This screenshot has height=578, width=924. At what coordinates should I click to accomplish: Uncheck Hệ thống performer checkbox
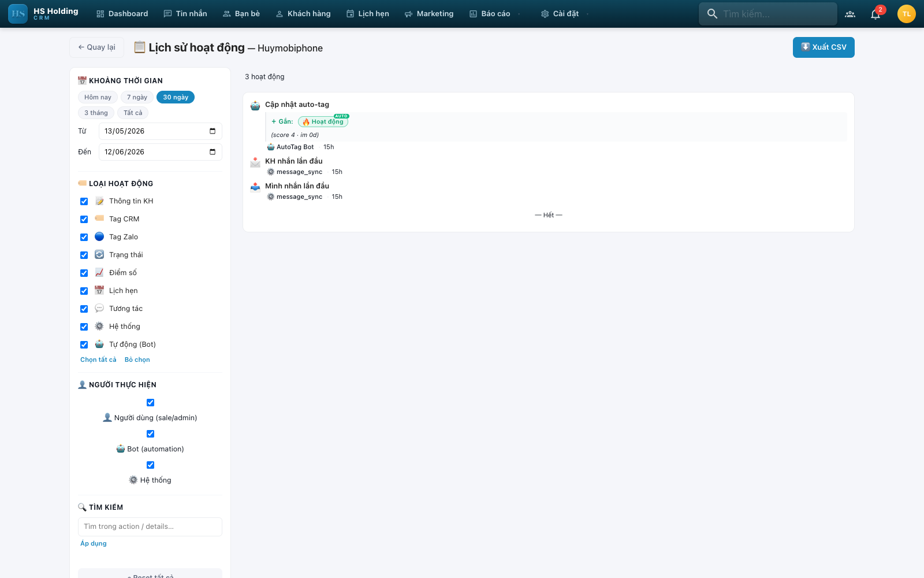tap(150, 465)
